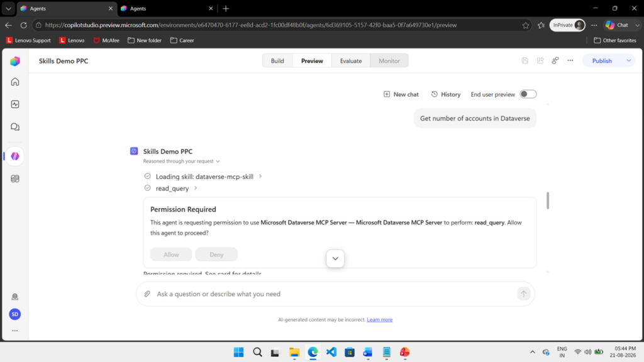
Task: Open the environment stamp icon in sidebar
Action: coord(15,297)
